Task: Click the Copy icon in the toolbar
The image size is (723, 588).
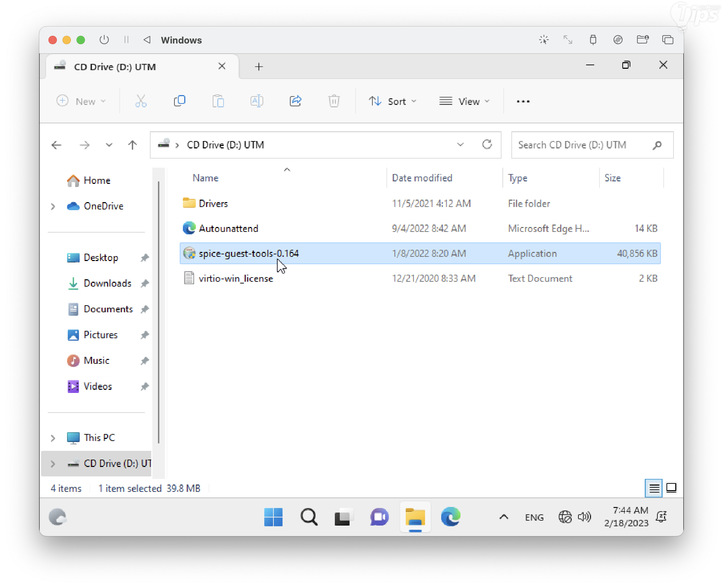Action: point(179,101)
